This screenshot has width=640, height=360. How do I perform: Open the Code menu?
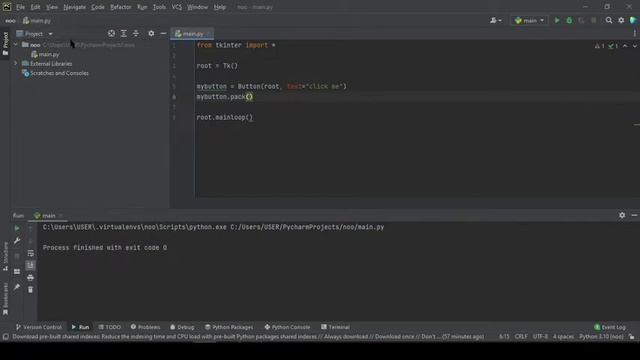(x=98, y=7)
